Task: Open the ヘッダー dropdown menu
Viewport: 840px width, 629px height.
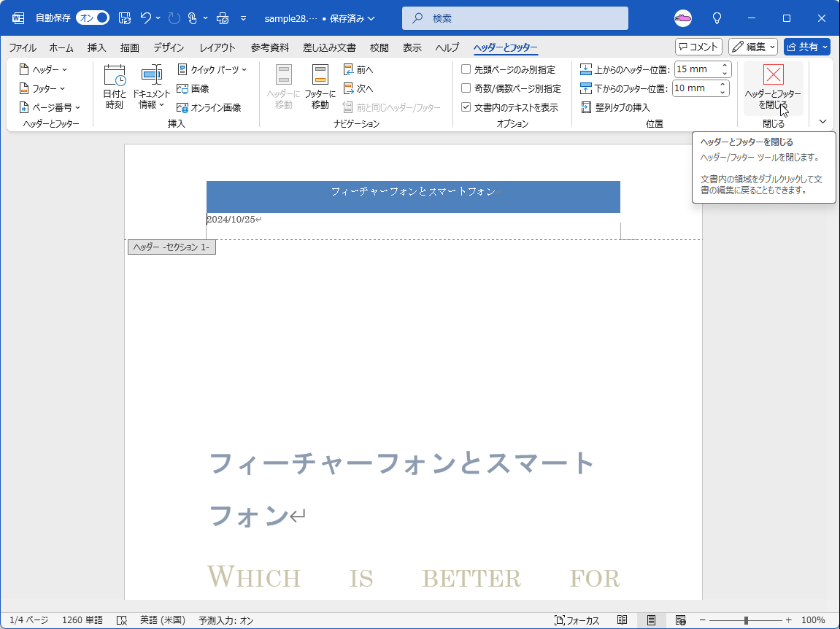Action: 42,69
